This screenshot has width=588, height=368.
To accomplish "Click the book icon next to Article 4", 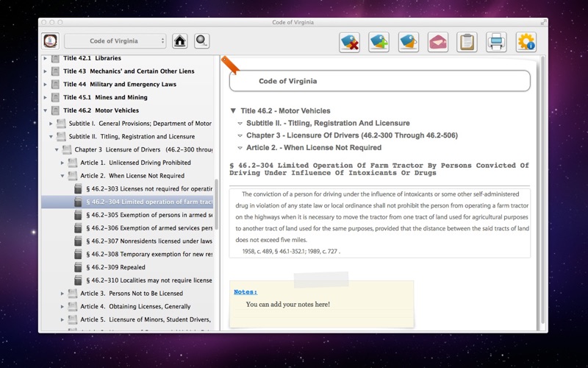I will pyautogui.click(x=72, y=307).
